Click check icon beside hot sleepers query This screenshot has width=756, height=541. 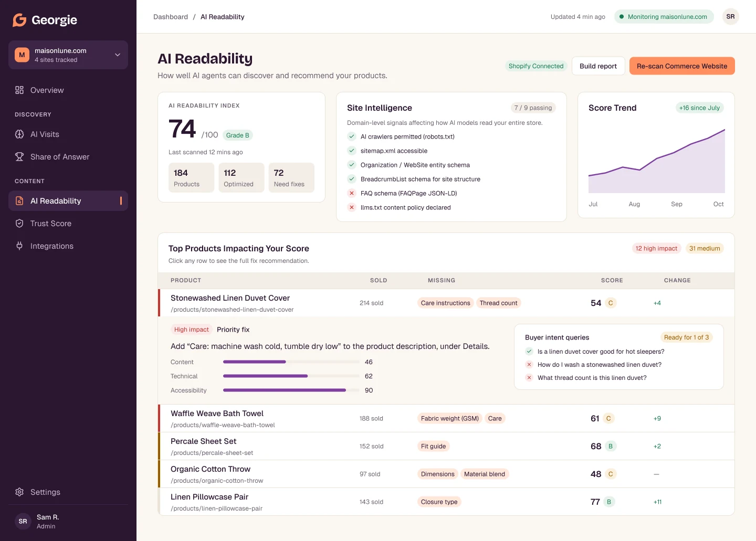pyautogui.click(x=529, y=352)
